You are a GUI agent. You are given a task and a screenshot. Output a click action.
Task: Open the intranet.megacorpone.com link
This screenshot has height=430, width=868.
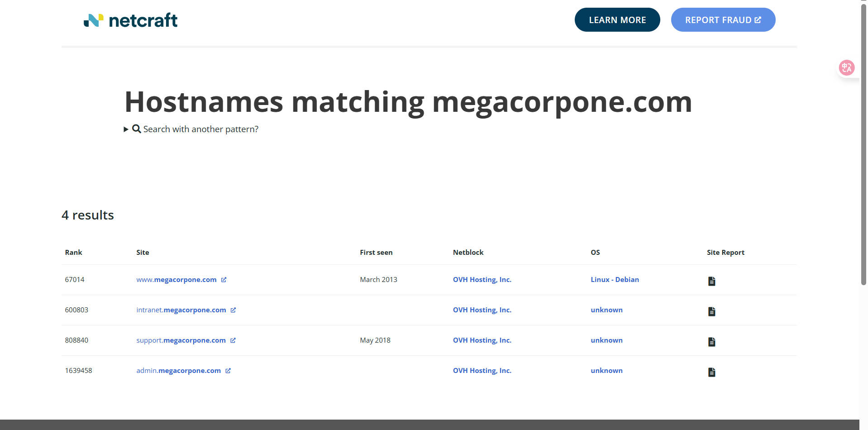(181, 310)
